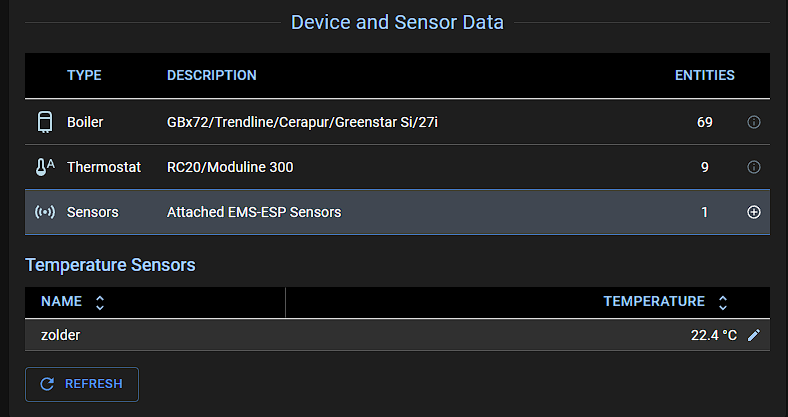Screen dimensions: 788x417
Task: Click the GBx72/Trendline boiler description
Action: [302, 122]
